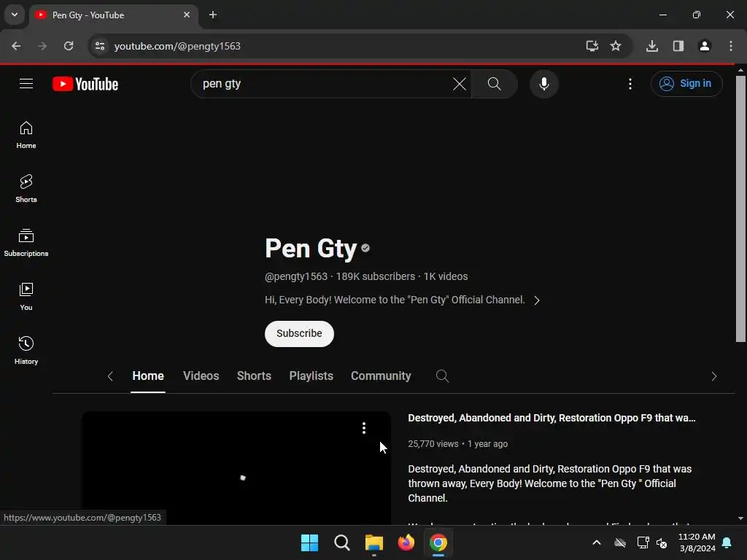Open YouTube settings three-dot menu

(x=630, y=84)
